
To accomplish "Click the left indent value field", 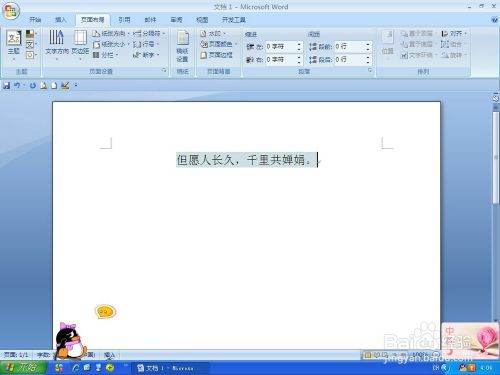I will point(280,47).
